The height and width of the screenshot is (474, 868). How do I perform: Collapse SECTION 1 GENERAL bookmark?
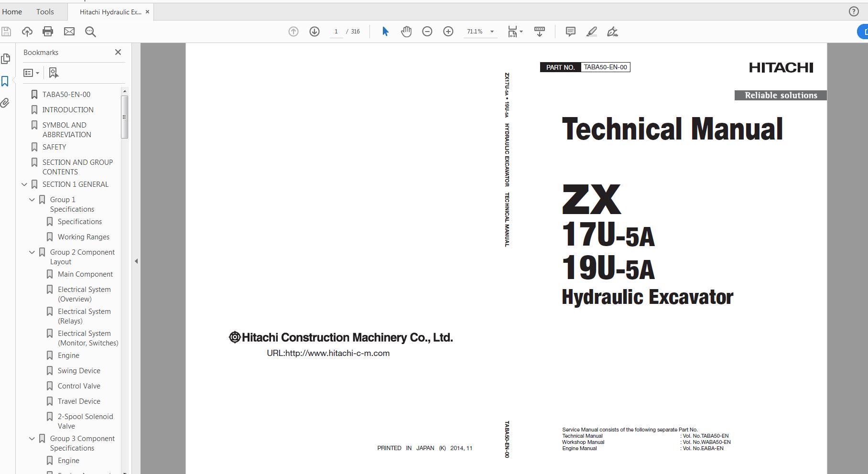[24, 184]
